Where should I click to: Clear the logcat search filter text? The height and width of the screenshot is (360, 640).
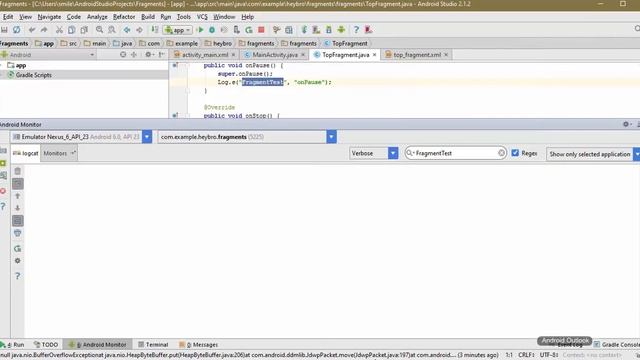[x=501, y=153]
